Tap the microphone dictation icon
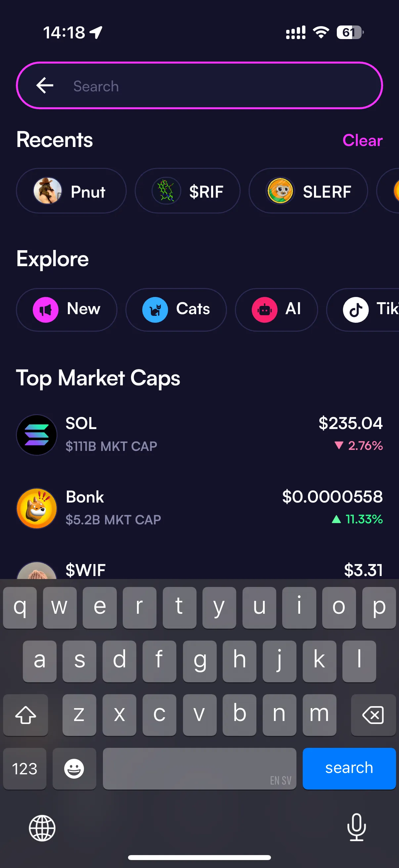The width and height of the screenshot is (399, 868). pos(356,828)
